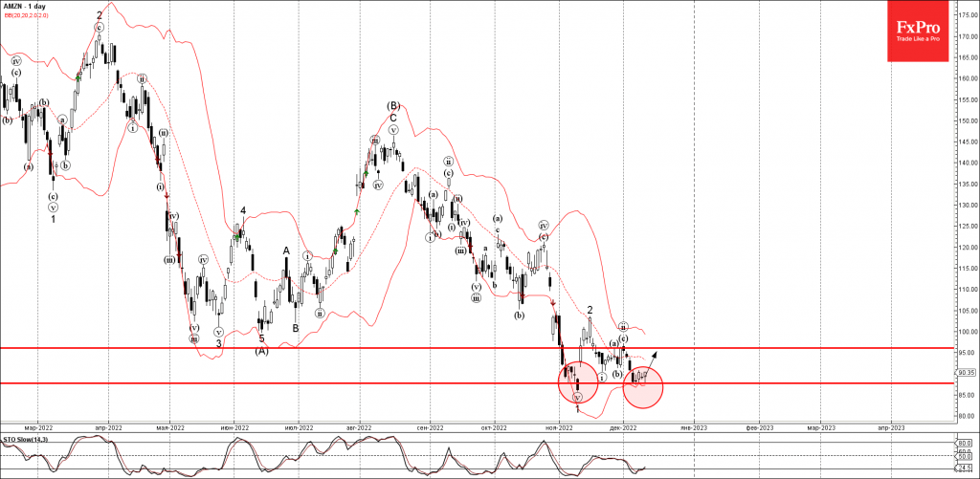Click the (B) wave label

coord(393,105)
